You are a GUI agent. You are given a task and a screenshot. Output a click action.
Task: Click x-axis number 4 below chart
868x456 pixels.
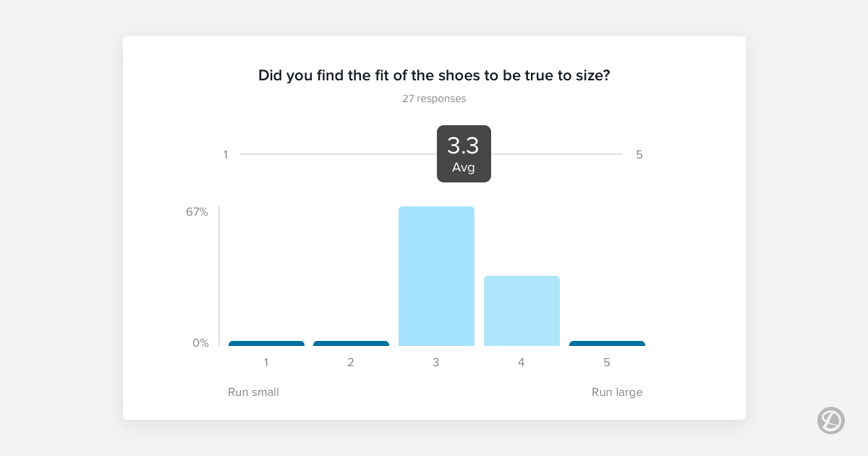point(522,363)
